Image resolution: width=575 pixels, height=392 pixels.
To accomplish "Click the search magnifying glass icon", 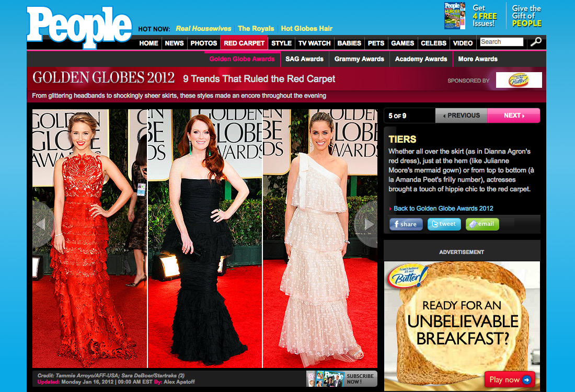I will click(536, 42).
